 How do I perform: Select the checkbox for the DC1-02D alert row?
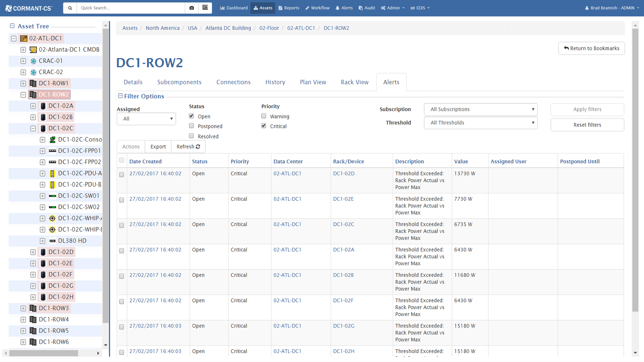tap(121, 175)
